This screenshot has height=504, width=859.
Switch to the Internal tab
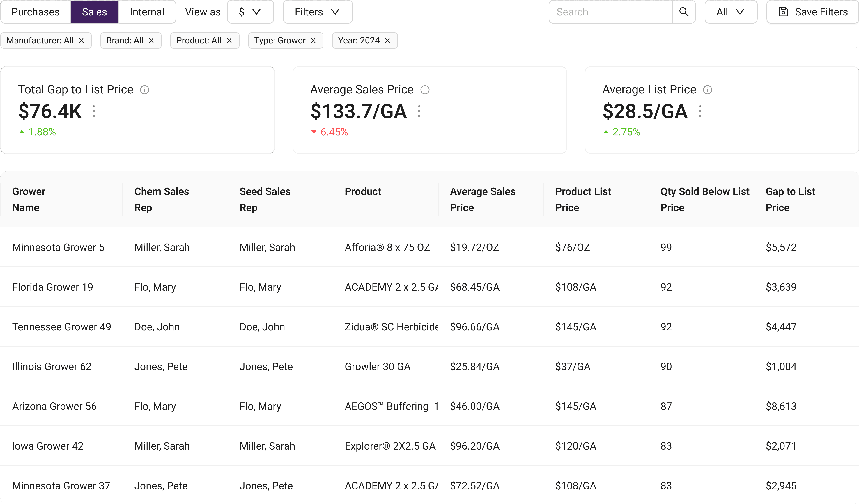pos(147,12)
